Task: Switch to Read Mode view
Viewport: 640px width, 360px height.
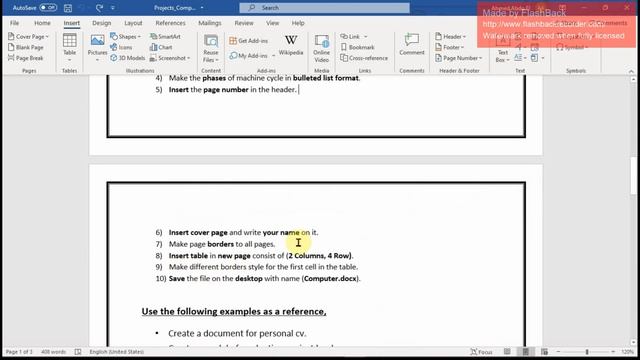Action: 507,351
